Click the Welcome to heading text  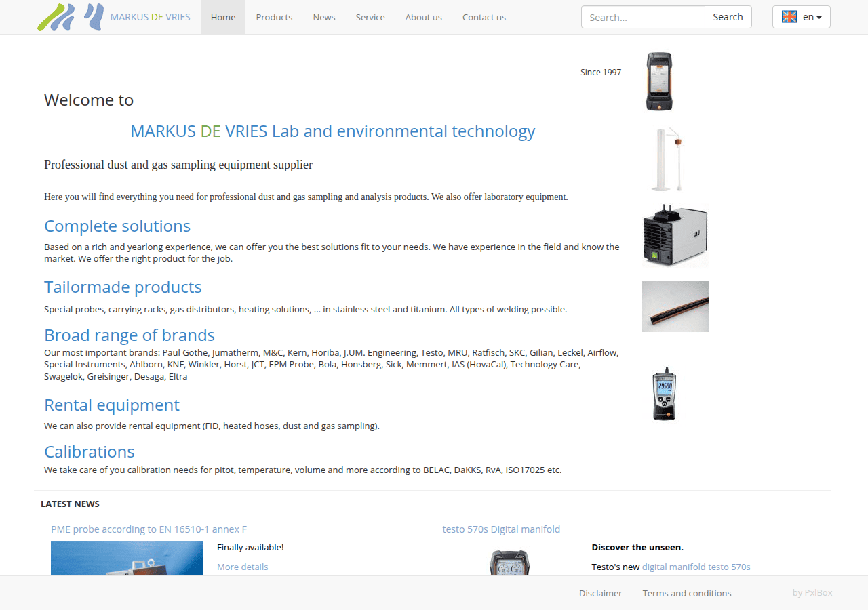[x=89, y=100]
